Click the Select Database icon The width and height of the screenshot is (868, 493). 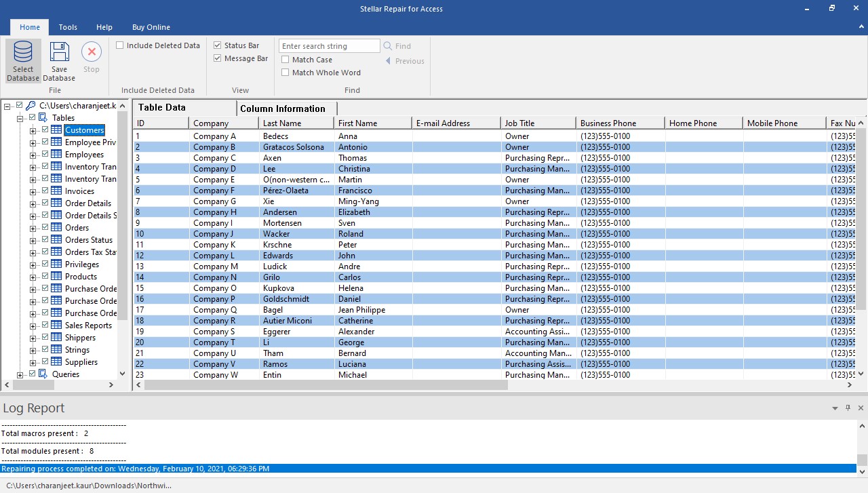(x=23, y=52)
